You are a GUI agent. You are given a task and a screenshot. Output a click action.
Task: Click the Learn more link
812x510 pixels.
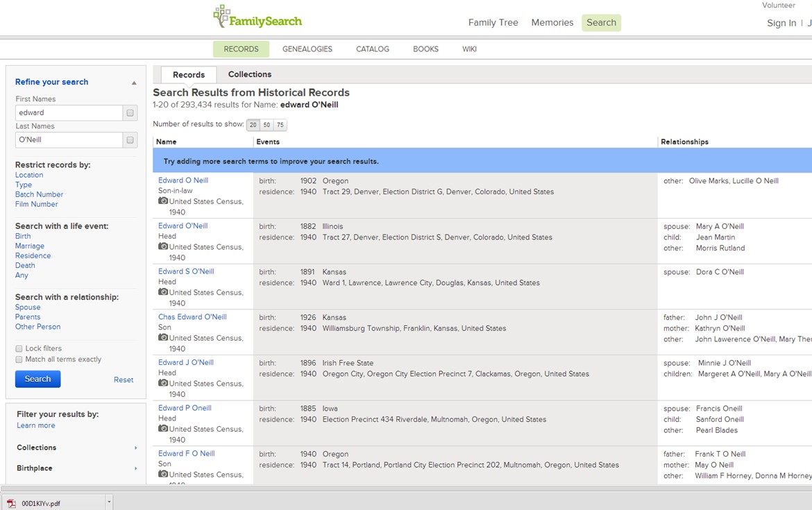pyautogui.click(x=35, y=425)
